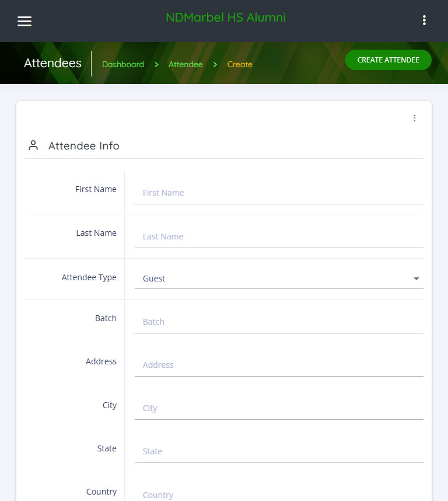Click the person icon beside Attendee Info
The width and height of the screenshot is (448, 501).
(x=33, y=145)
